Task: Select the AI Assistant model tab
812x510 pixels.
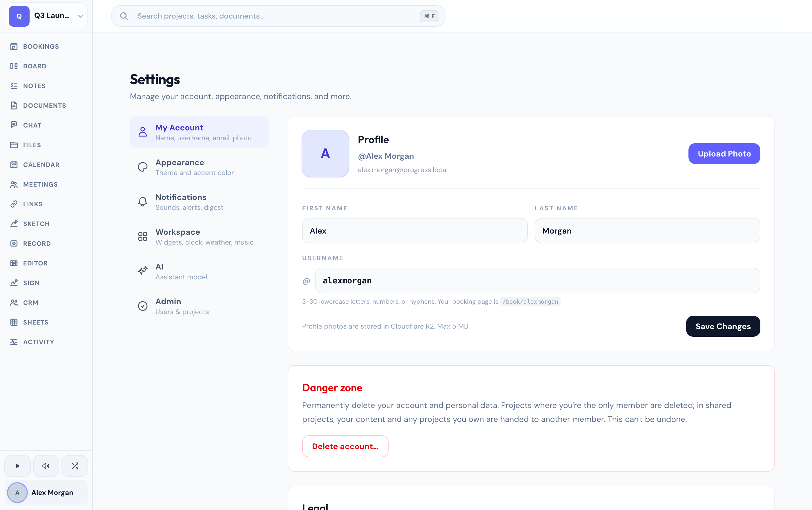Action: (x=199, y=271)
